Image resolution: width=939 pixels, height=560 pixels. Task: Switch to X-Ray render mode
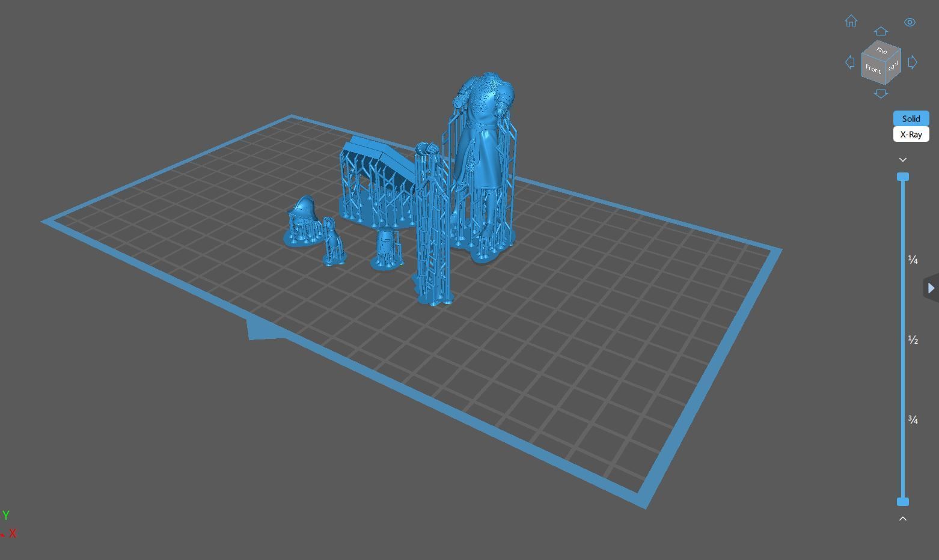pyautogui.click(x=911, y=134)
